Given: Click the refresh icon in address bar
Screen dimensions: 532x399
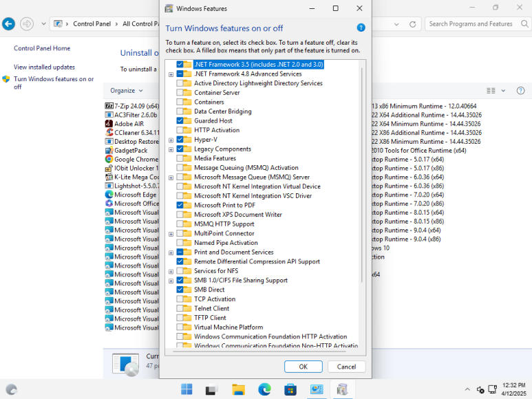Looking at the screenshot, I should pyautogui.click(x=412, y=24).
